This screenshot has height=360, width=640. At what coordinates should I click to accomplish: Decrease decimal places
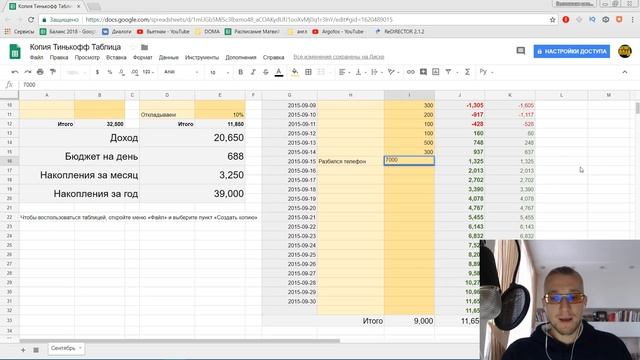(x=122, y=72)
